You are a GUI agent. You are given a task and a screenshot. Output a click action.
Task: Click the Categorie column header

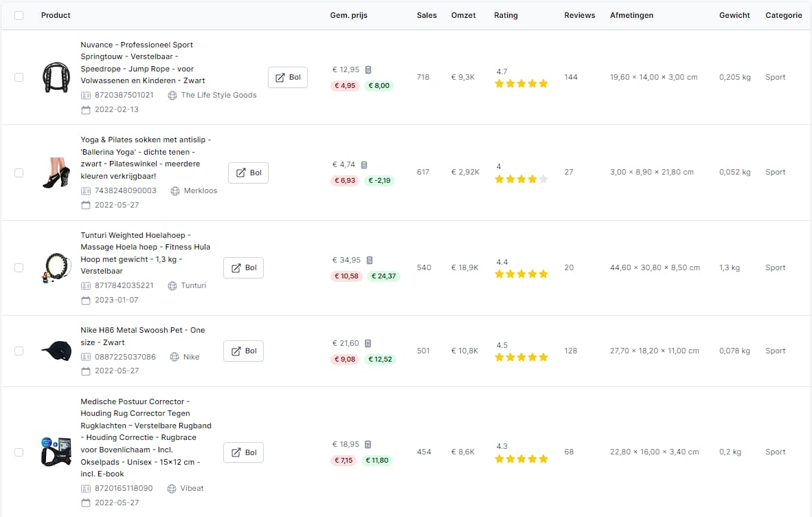click(784, 15)
